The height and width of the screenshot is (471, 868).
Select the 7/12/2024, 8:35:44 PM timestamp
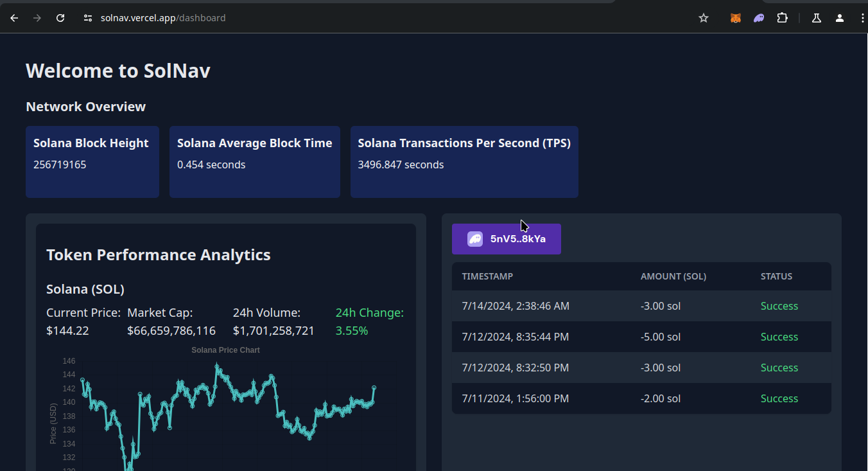coord(516,337)
